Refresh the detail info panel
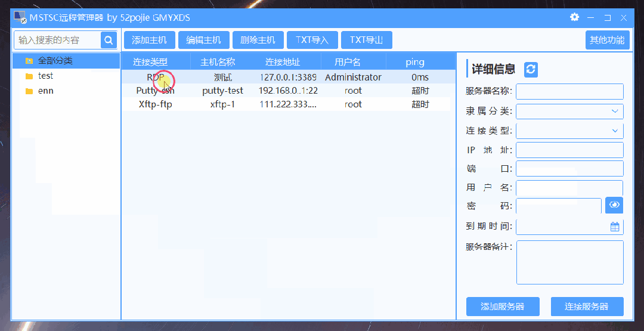This screenshot has height=331, width=644. point(531,69)
